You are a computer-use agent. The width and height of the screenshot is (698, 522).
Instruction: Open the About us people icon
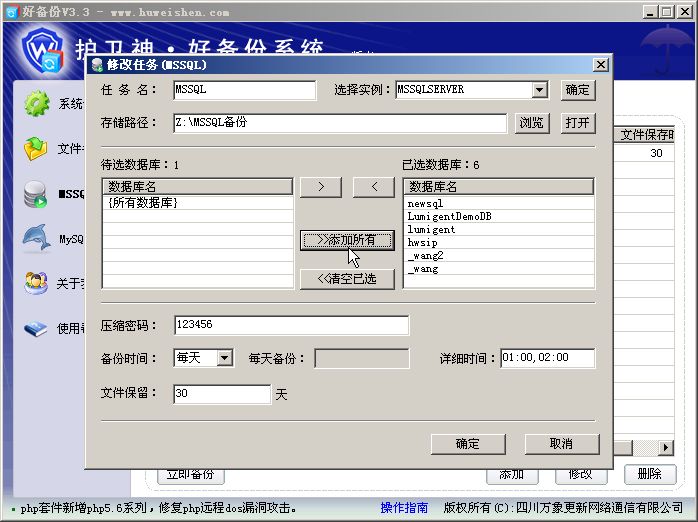point(36,283)
